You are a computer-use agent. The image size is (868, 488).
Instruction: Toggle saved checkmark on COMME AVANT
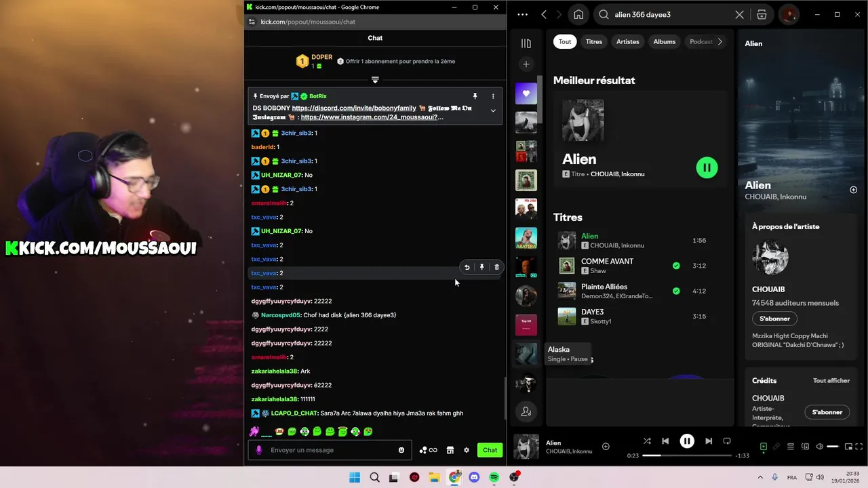[x=676, y=266]
